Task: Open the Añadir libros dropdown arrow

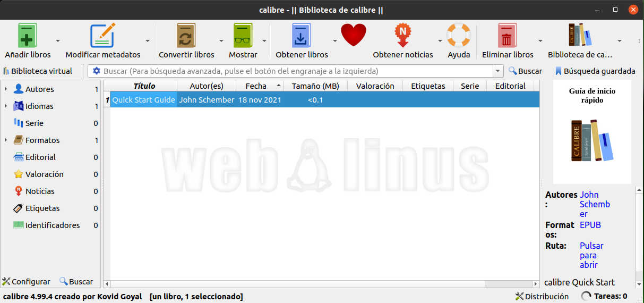Action: coord(58,41)
